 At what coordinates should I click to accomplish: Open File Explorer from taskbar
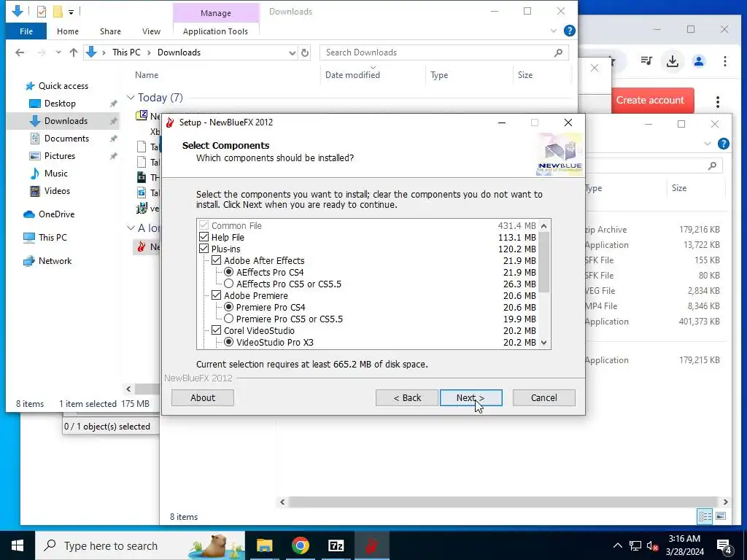coord(264,545)
